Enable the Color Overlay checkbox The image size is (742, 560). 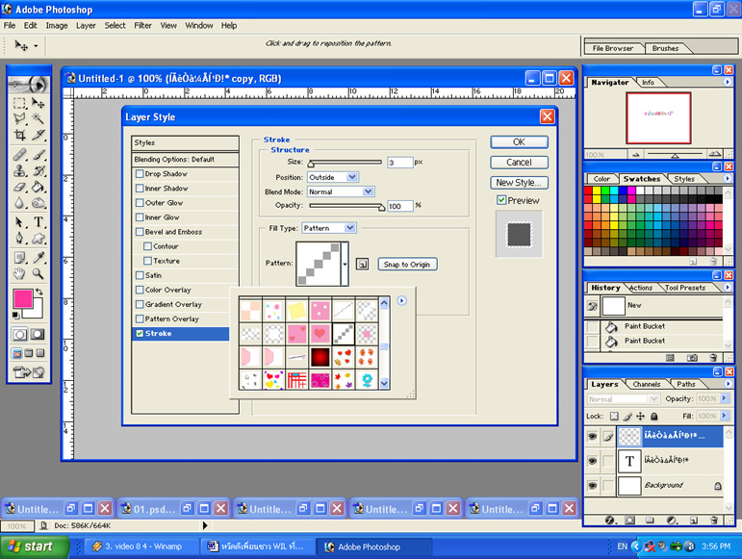(140, 290)
